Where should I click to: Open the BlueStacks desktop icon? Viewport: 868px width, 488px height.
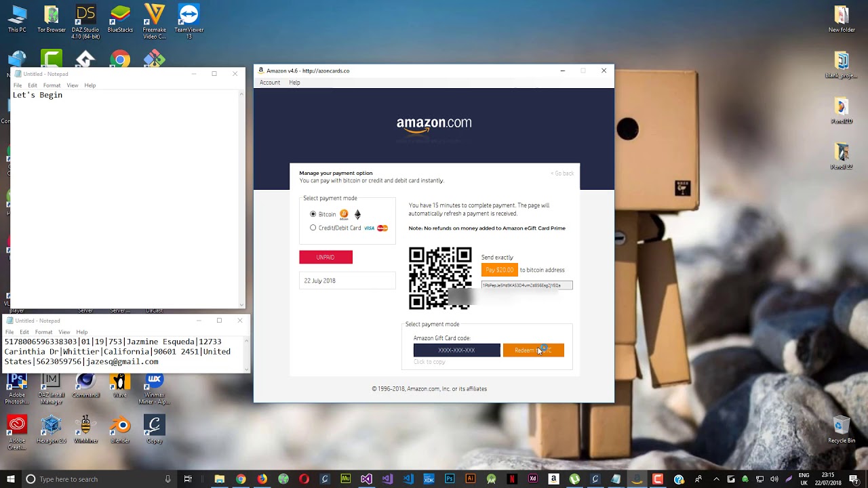click(120, 19)
